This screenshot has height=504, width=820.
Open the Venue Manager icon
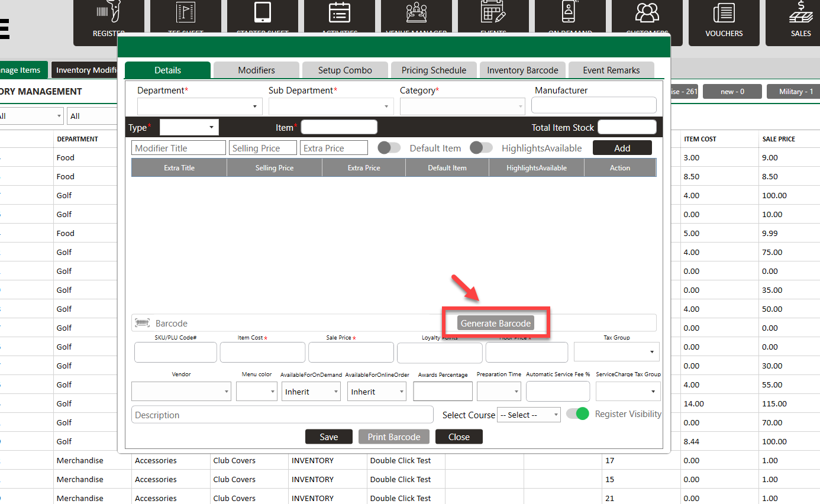[417, 13]
